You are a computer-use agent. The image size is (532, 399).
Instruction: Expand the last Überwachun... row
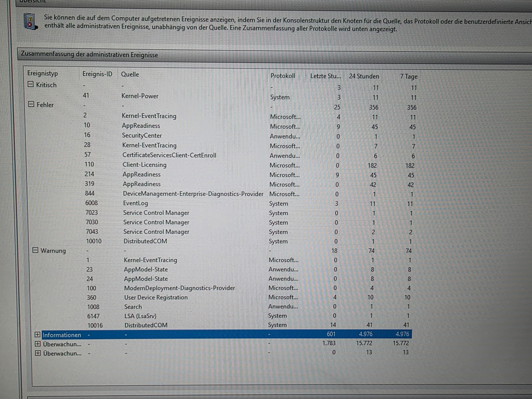pos(38,353)
